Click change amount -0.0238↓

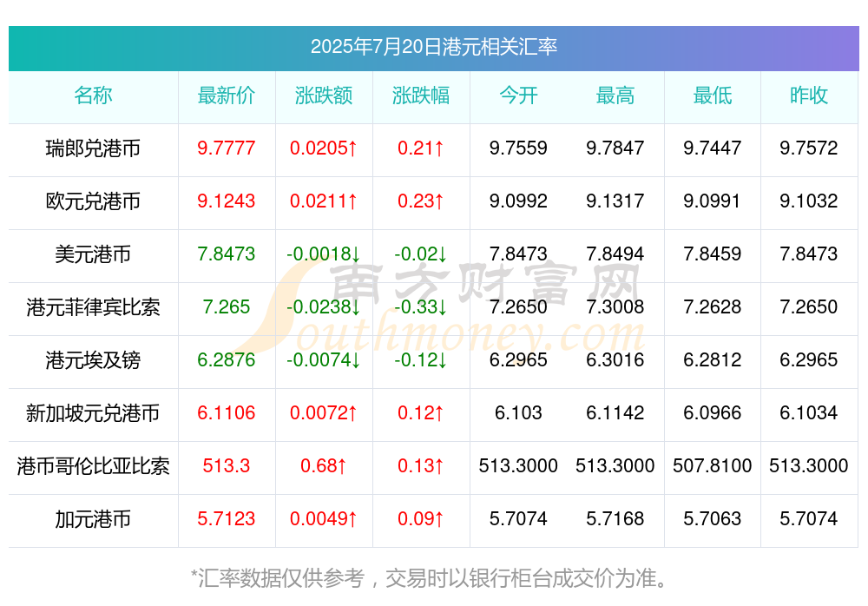[x=324, y=306]
